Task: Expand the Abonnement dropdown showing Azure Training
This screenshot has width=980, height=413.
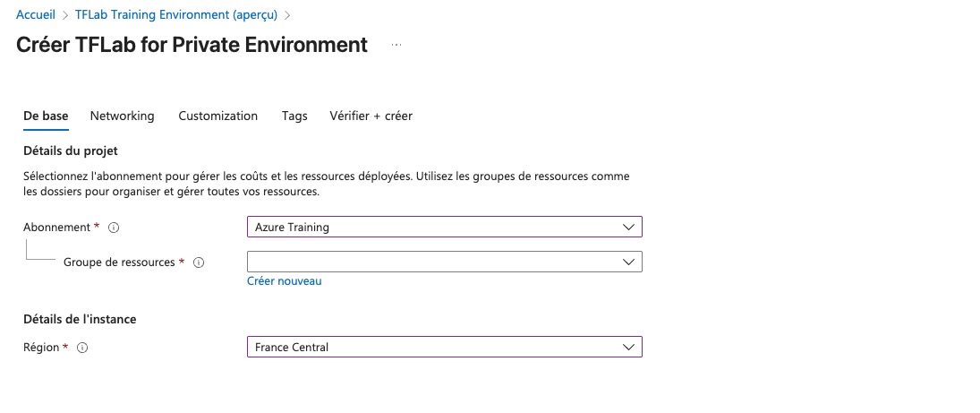Action: [x=444, y=228]
